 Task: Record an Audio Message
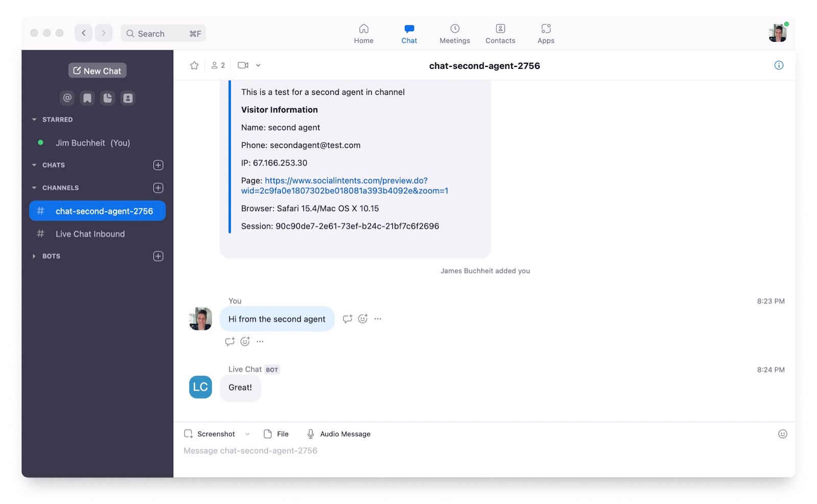[339, 434]
